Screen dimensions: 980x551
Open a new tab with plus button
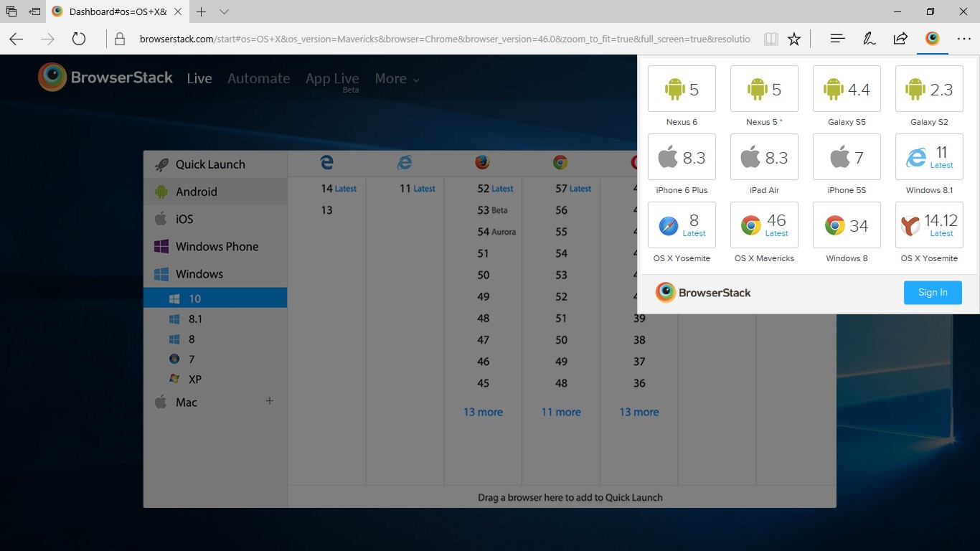[202, 11]
